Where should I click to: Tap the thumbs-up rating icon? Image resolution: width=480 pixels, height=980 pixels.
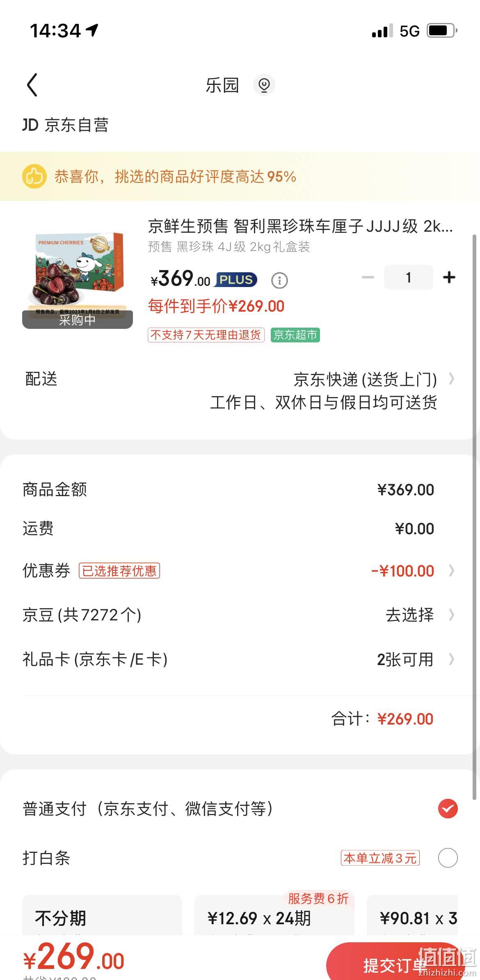pyautogui.click(x=34, y=177)
